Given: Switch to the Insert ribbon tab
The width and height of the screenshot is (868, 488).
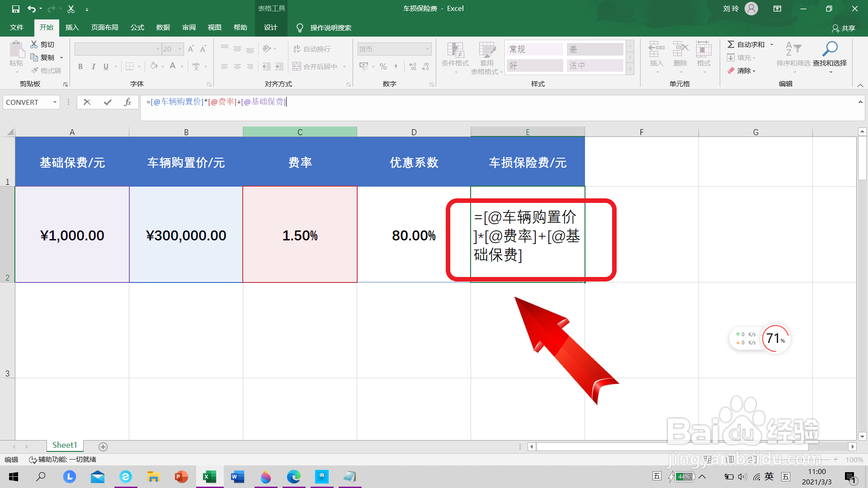Looking at the screenshot, I should click(72, 28).
